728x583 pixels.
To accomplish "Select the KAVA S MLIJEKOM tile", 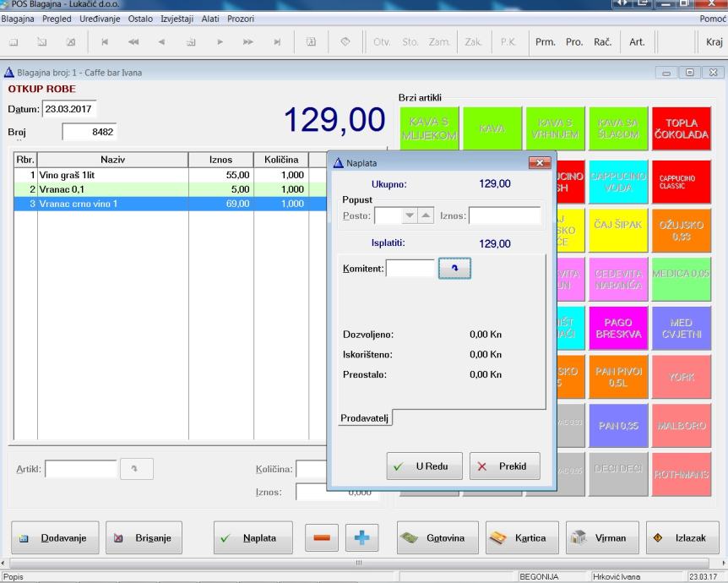I will tap(430, 128).
